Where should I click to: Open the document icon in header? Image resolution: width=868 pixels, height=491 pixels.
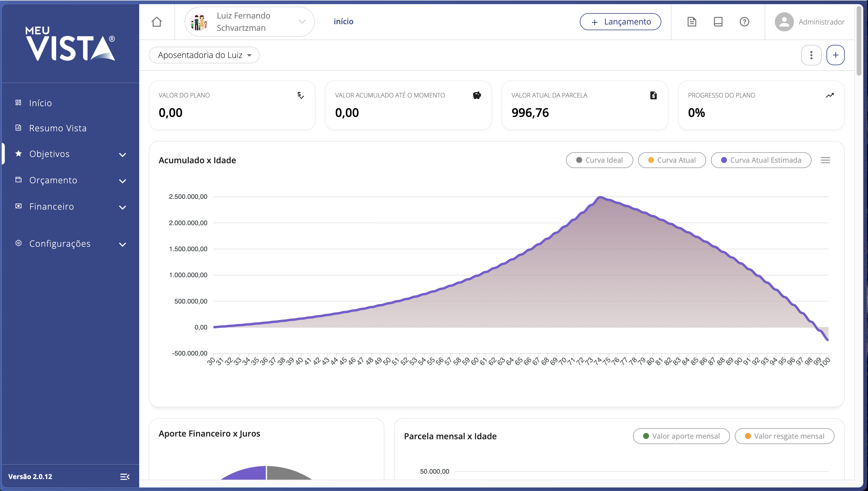[691, 22]
